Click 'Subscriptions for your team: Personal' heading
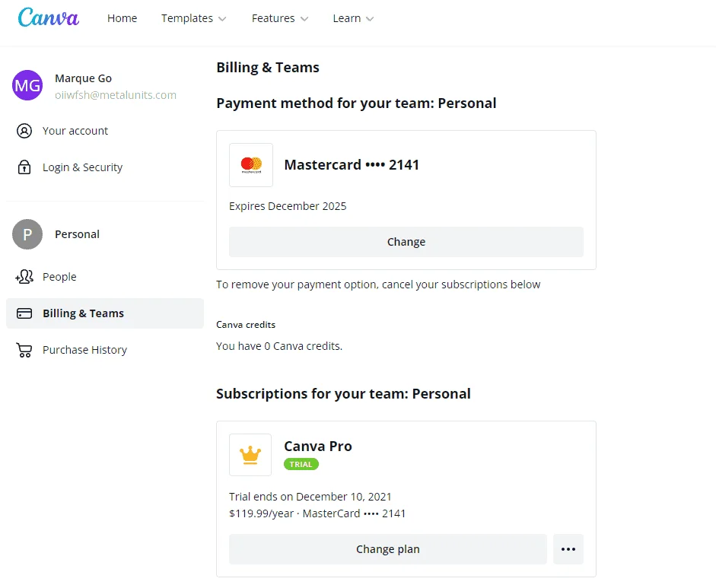 click(343, 394)
